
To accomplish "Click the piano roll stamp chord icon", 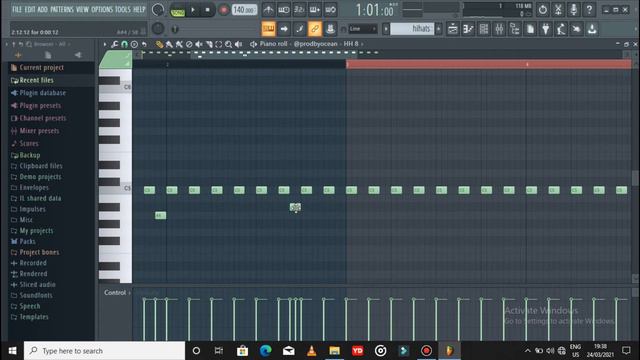I will coord(134,44).
